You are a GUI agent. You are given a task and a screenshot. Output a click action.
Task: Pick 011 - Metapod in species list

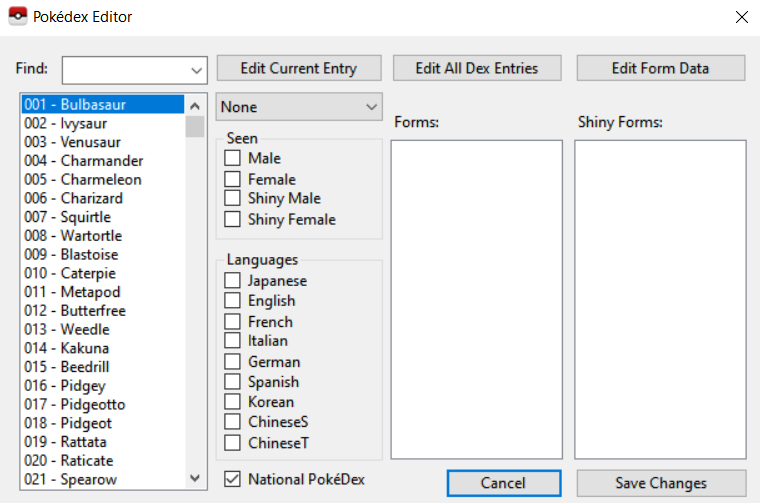coord(103,292)
